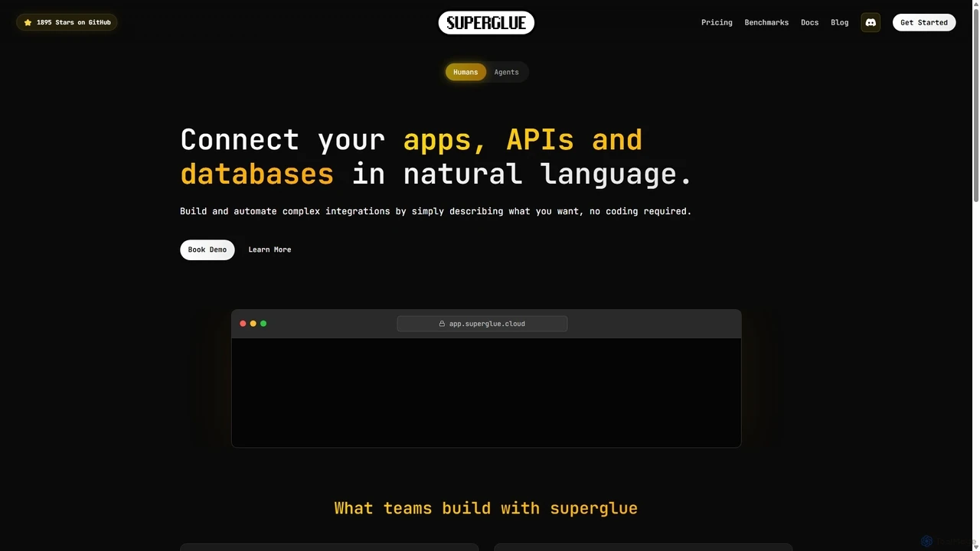Viewport: 980px width, 551px height.
Task: Switch to the Agents toggle option
Action: (506, 72)
